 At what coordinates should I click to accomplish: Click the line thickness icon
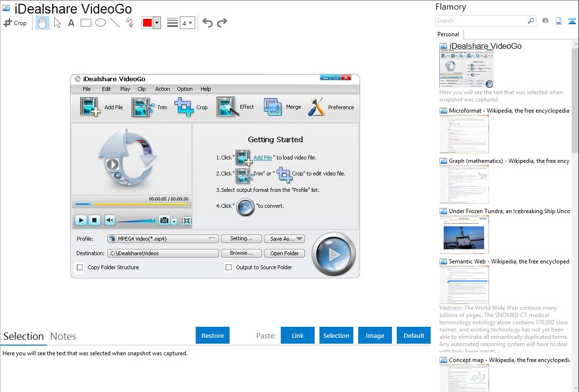pos(172,23)
